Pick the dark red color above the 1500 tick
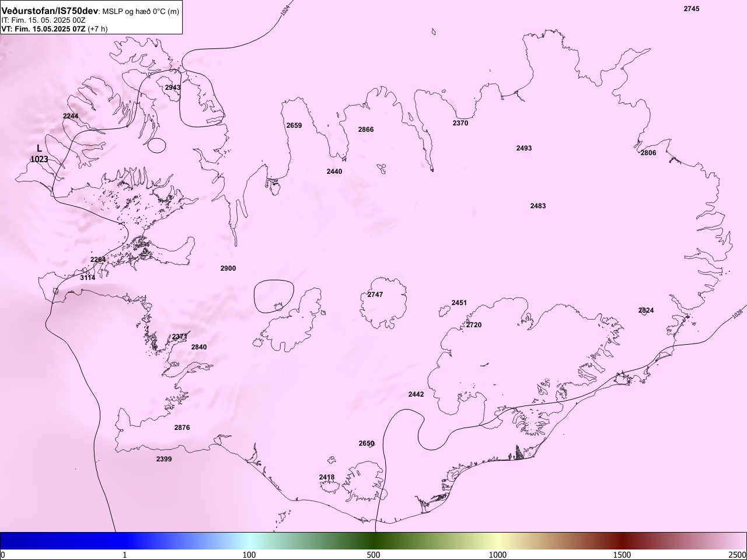Image resolution: width=747 pixels, height=560 pixels. 622,541
